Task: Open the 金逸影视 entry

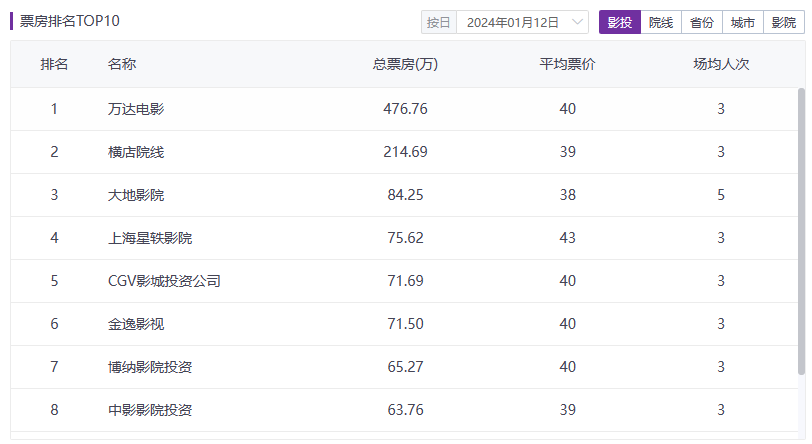Action: click(136, 324)
